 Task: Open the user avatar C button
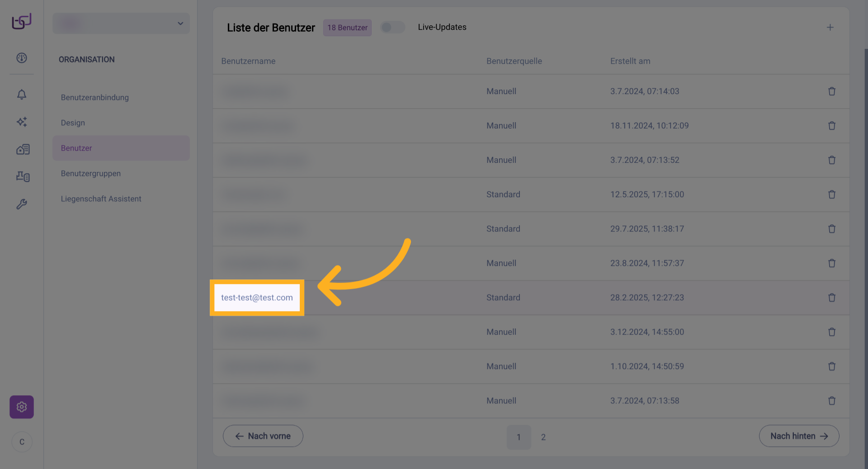22,442
